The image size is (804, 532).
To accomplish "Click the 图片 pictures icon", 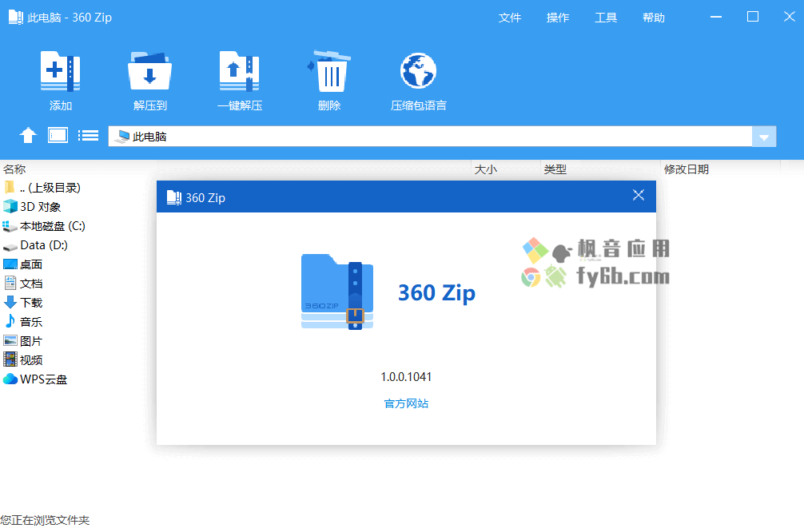I will pos(10,341).
